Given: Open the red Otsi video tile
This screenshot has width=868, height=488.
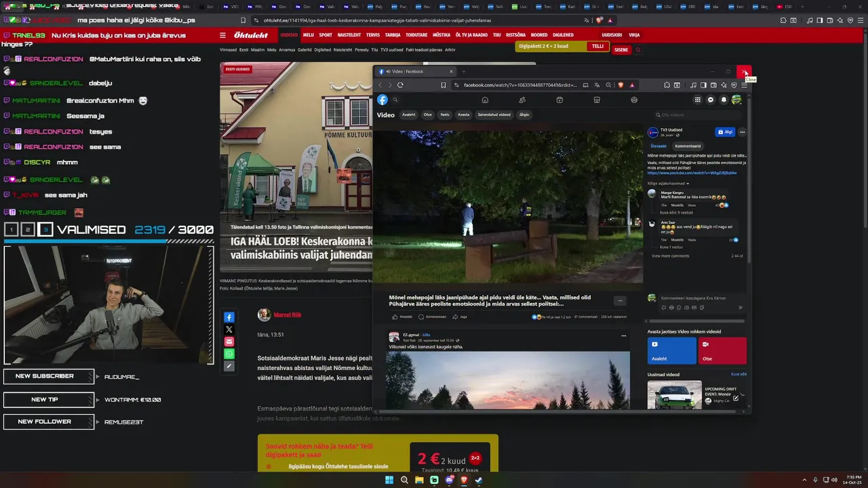Looking at the screenshot, I should click(x=722, y=350).
